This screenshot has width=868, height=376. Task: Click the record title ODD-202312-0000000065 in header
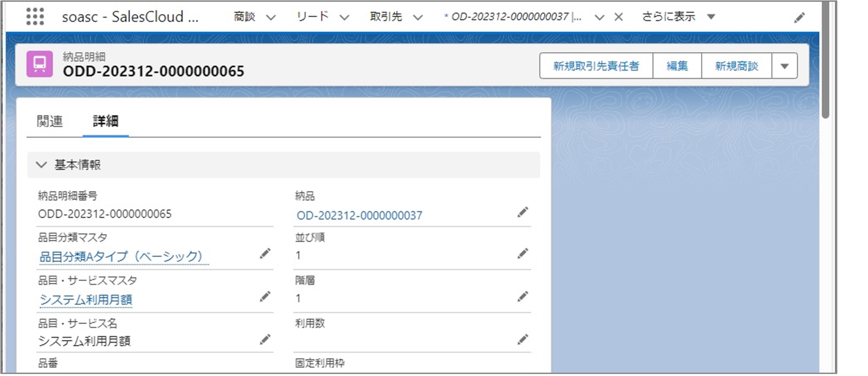[x=153, y=71]
